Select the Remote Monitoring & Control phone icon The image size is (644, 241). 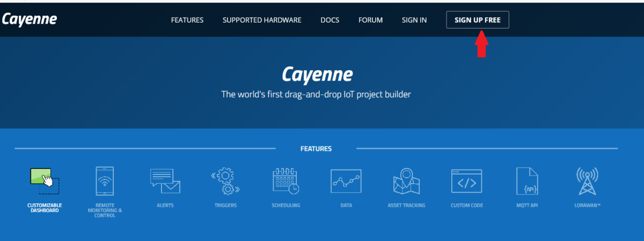pyautogui.click(x=105, y=181)
